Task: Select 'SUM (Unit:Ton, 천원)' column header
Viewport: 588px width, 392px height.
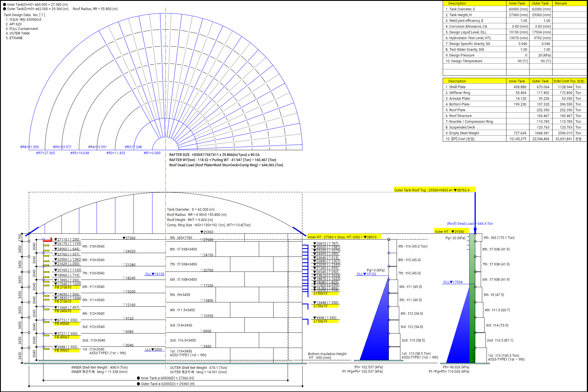Action: pyautogui.click(x=569, y=81)
